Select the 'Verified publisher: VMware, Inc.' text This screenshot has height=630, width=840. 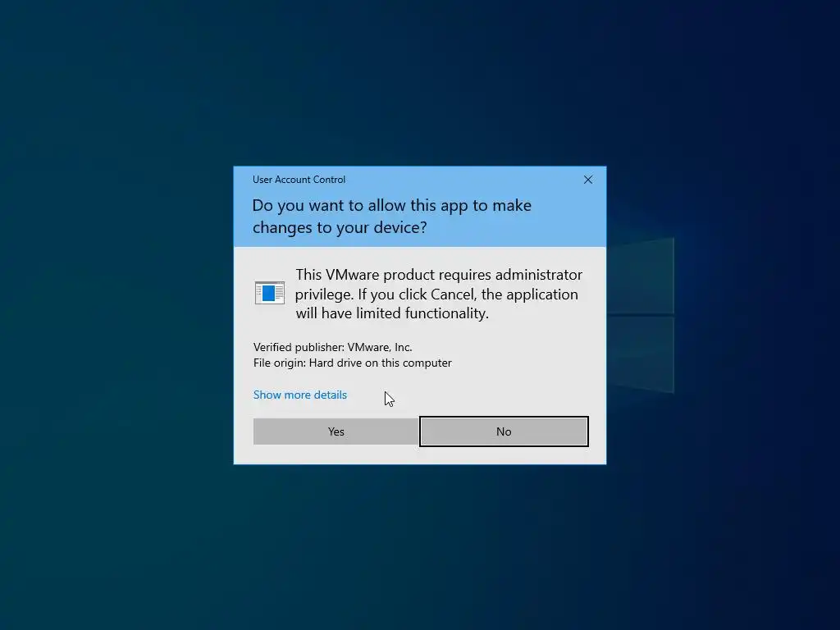click(x=333, y=347)
